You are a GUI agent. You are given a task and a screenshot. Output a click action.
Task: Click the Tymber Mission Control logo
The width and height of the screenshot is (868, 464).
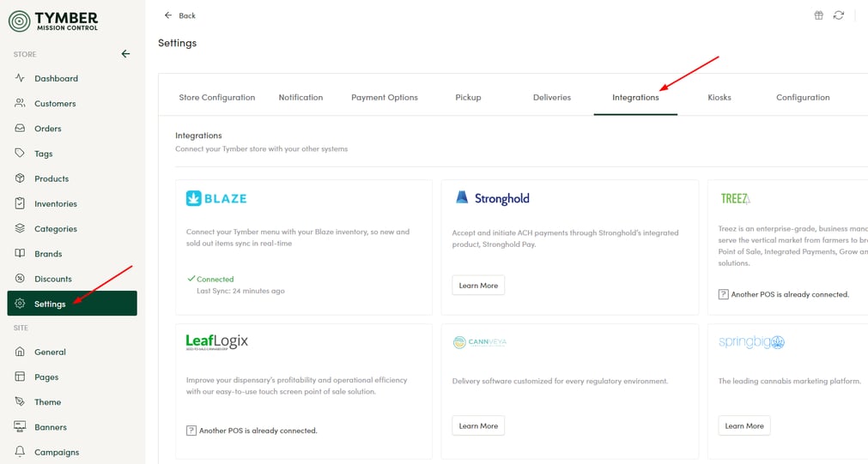click(x=53, y=21)
